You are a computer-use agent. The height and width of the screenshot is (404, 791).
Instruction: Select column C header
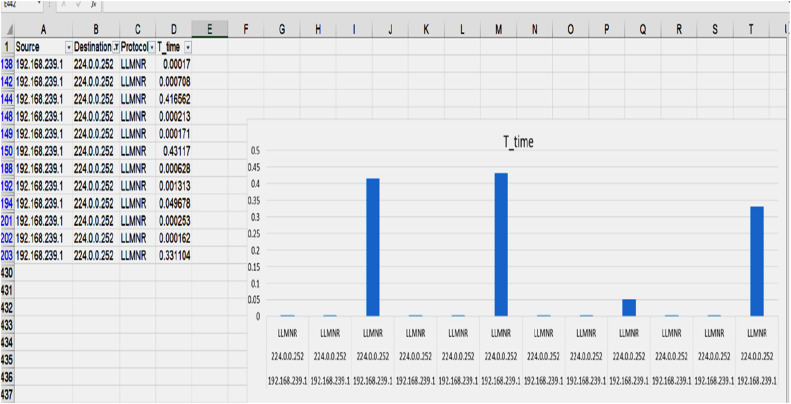137,30
